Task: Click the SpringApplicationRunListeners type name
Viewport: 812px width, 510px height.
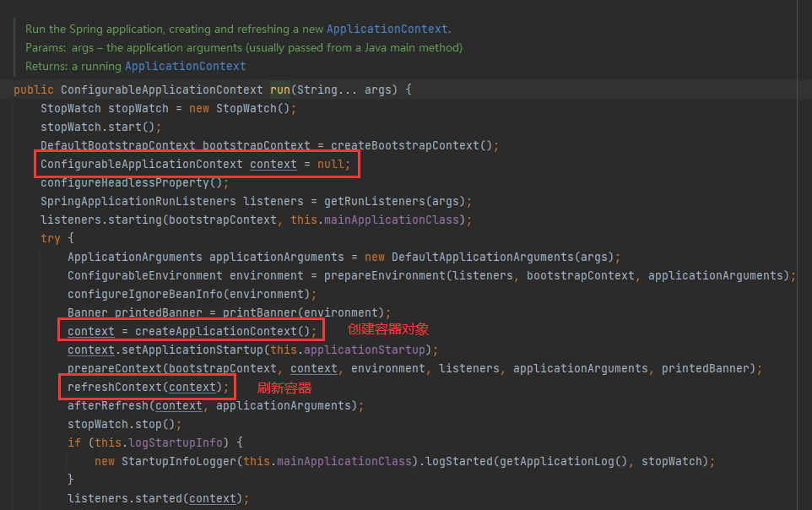Action: click(x=138, y=201)
